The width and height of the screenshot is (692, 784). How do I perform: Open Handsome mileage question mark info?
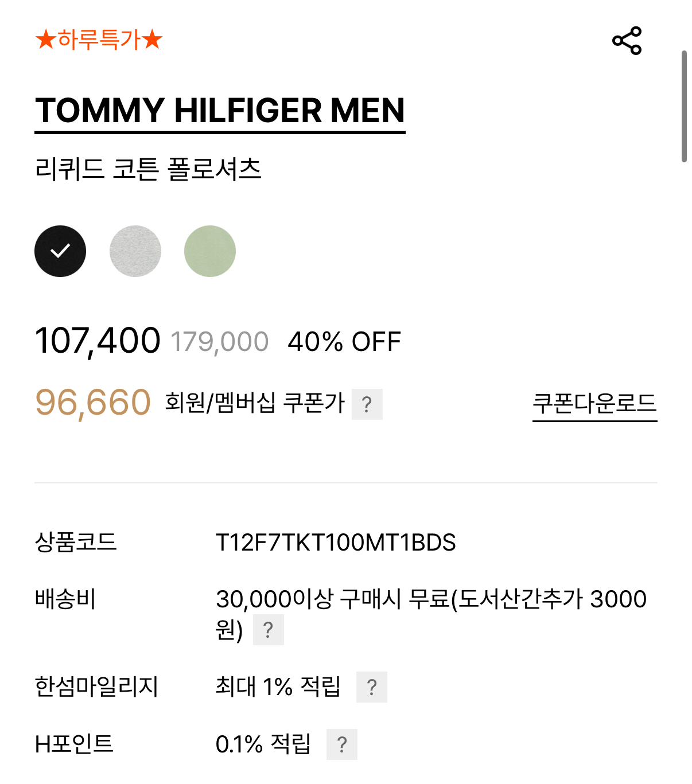click(371, 687)
